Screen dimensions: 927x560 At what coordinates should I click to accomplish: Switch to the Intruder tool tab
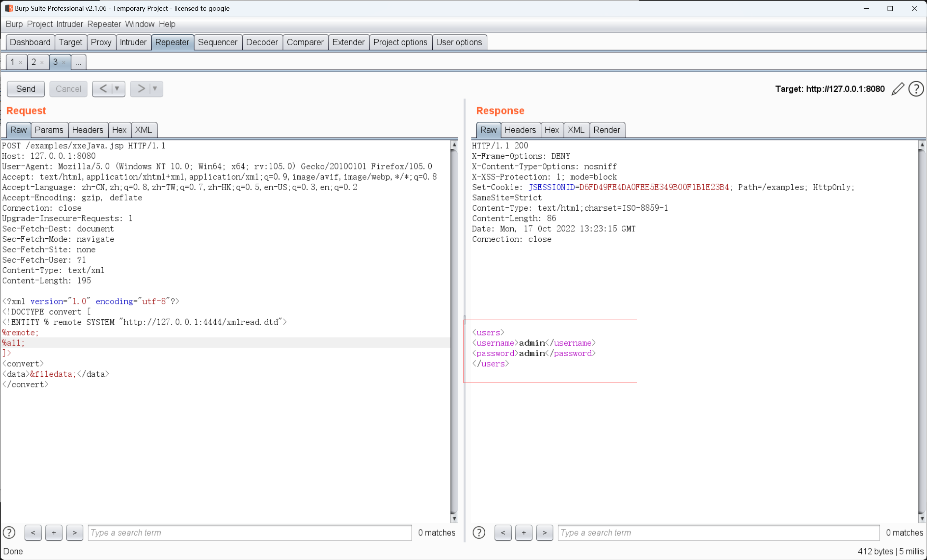(133, 42)
